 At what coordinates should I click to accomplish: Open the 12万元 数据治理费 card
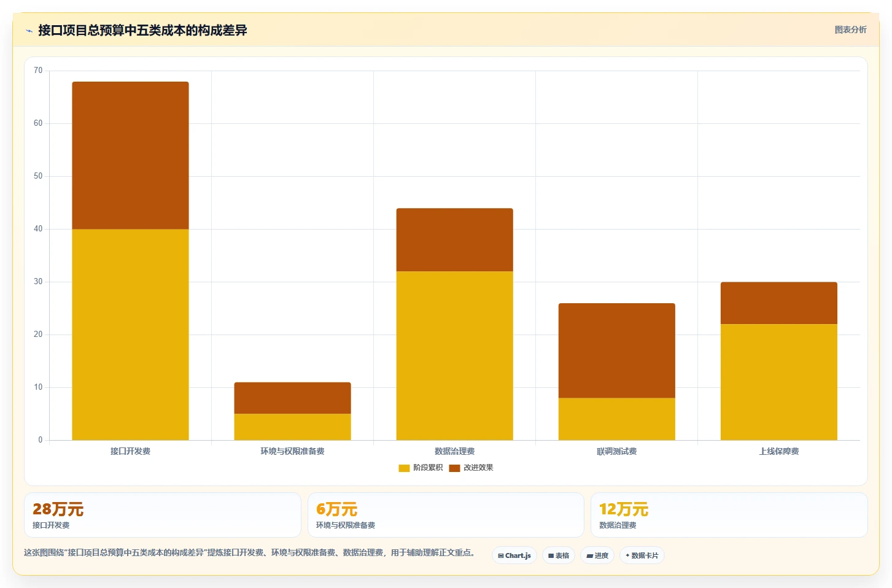pyautogui.click(x=729, y=515)
